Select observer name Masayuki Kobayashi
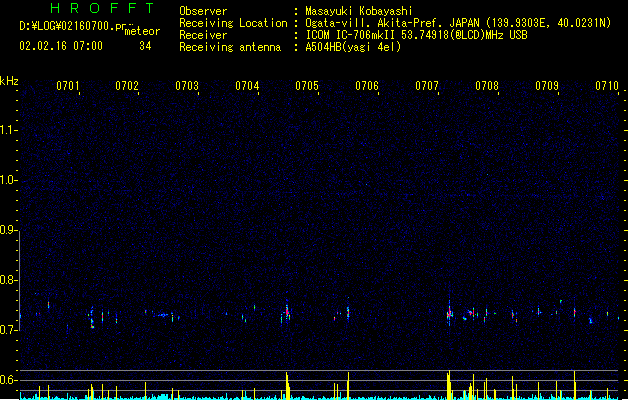629x400 pixels. 359,11
